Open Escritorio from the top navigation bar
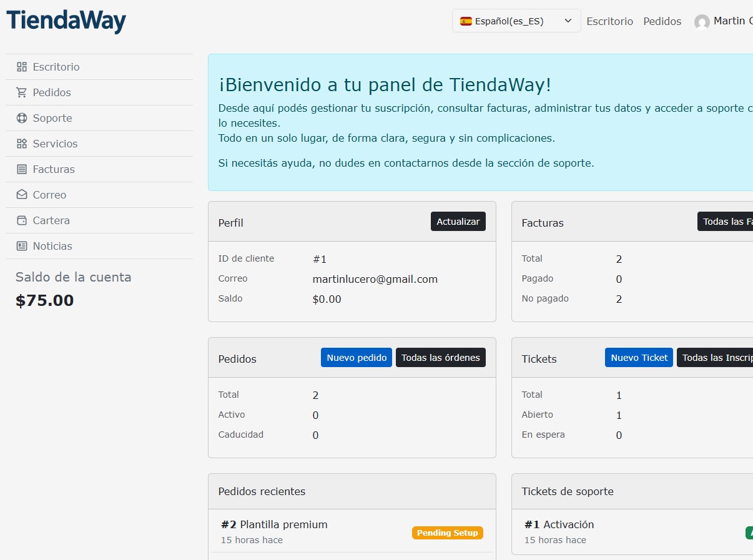 pyautogui.click(x=609, y=21)
